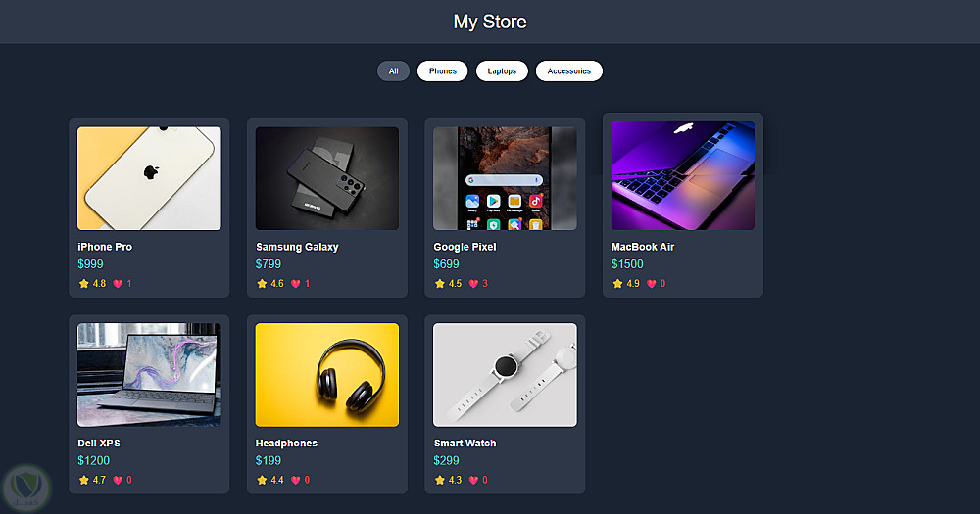Screen dimensions: 980x514
Task: Click the MacBook Air product thumbnail
Action: (682, 175)
